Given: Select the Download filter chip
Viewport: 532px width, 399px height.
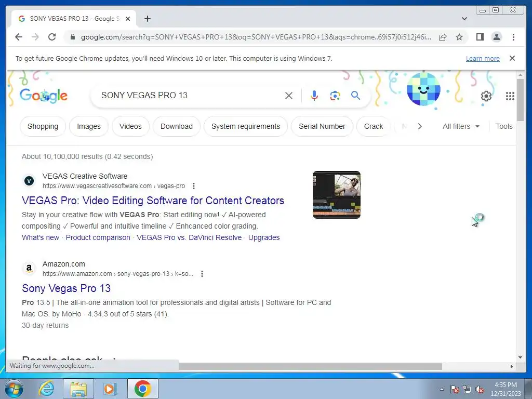Looking at the screenshot, I should (177, 126).
